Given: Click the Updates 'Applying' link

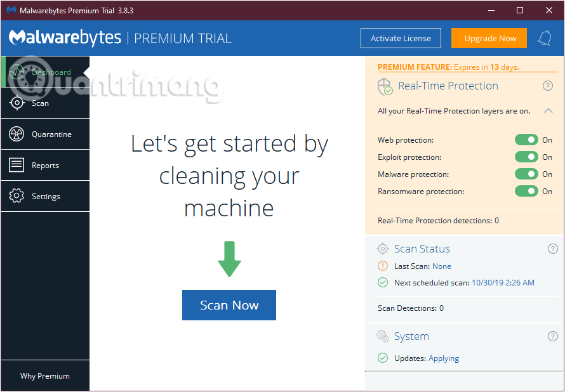Looking at the screenshot, I should point(444,358).
